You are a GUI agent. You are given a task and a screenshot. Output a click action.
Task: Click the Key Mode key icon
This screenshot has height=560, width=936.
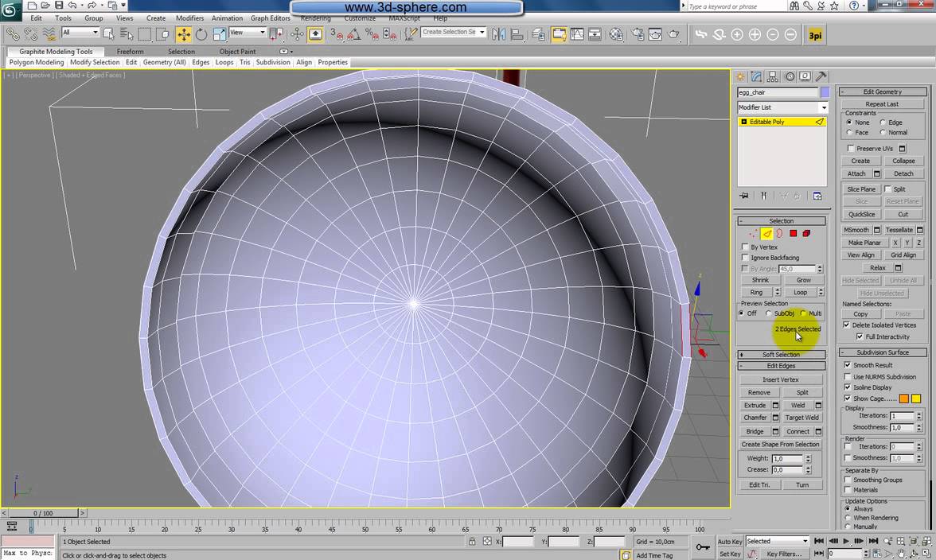703,547
